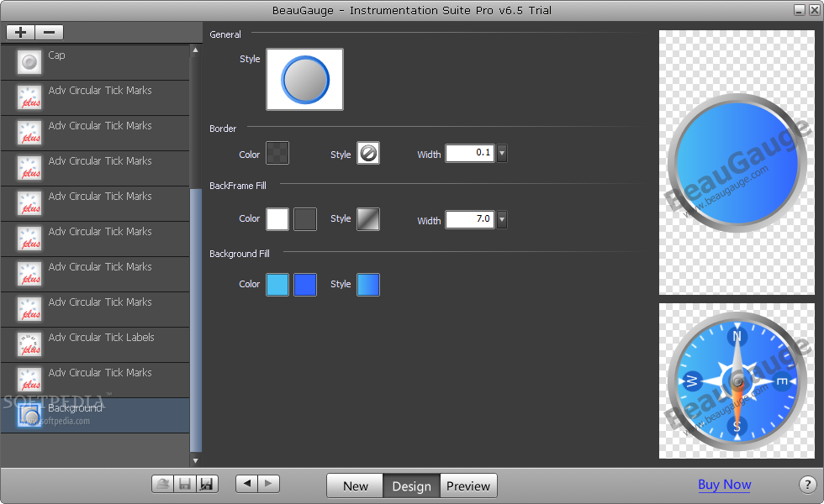Open the BackFrame Fill Style gradient icon

click(368, 219)
